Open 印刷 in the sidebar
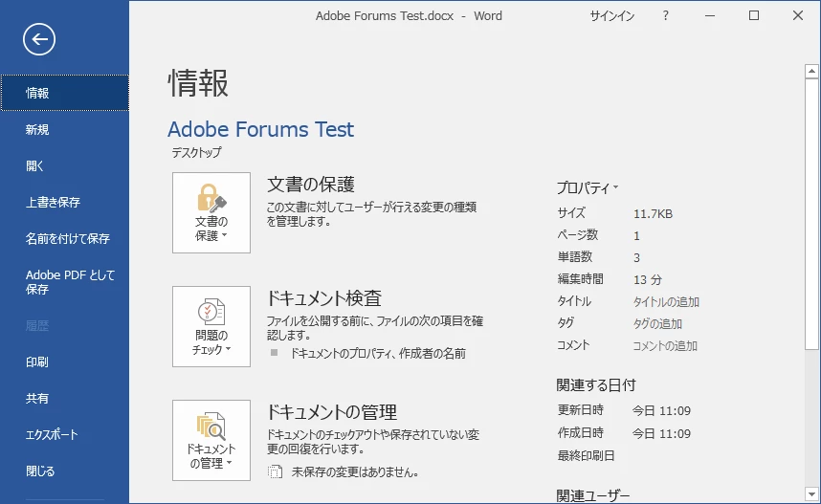 [64, 362]
